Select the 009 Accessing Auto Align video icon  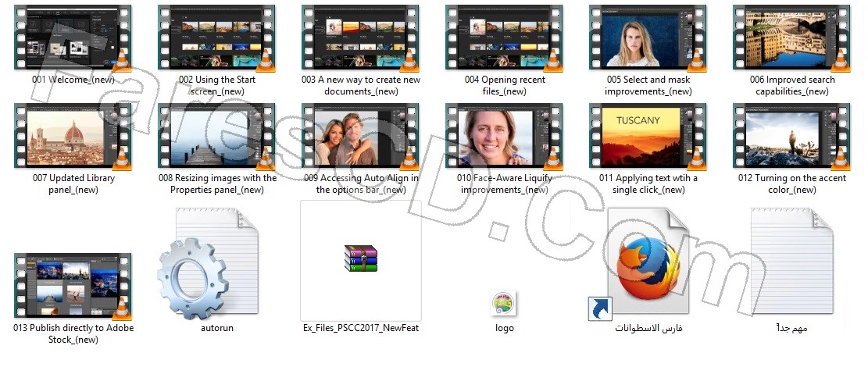(x=360, y=136)
